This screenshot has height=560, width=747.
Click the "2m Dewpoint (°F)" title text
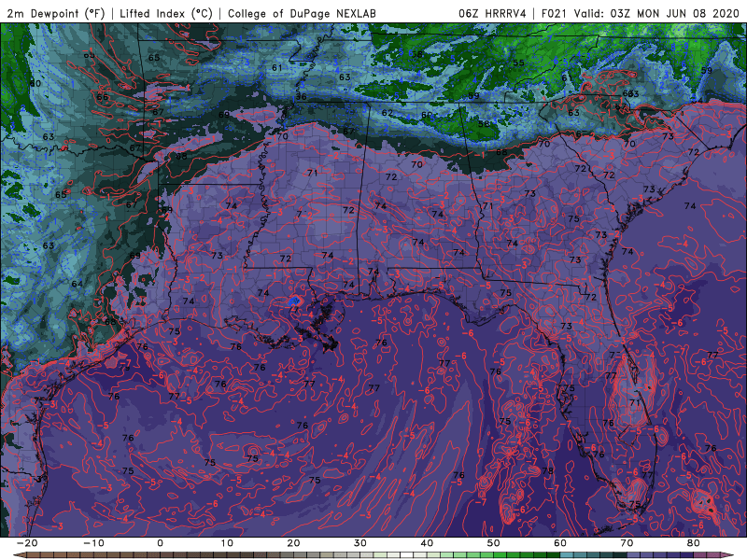click(56, 13)
